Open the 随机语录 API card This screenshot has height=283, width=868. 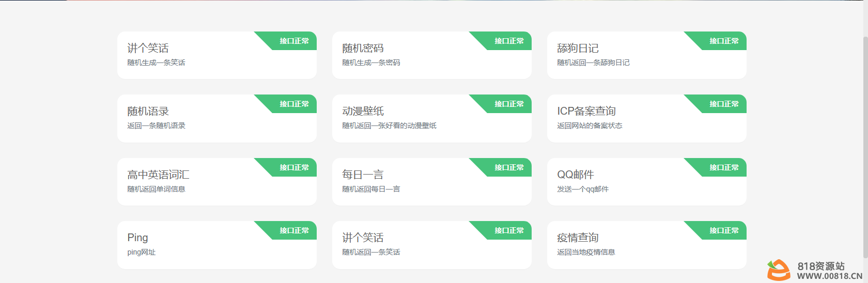pos(217,118)
